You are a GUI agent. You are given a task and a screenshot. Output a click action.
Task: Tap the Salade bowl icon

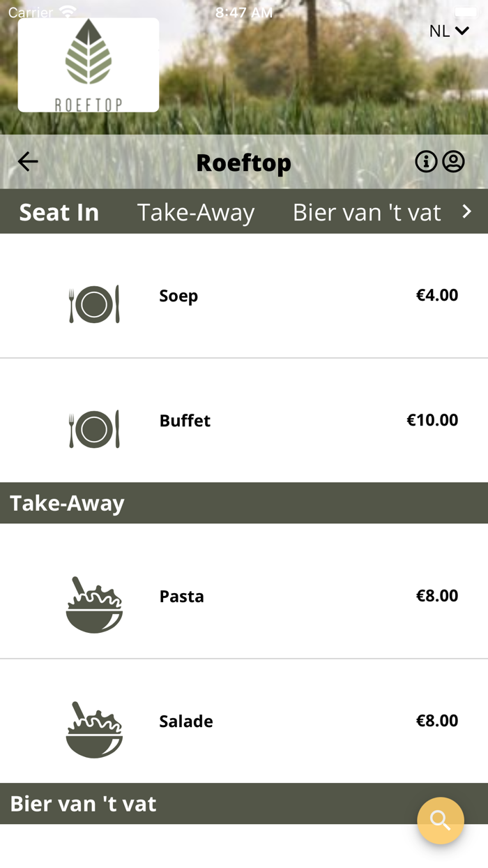pos(94,730)
